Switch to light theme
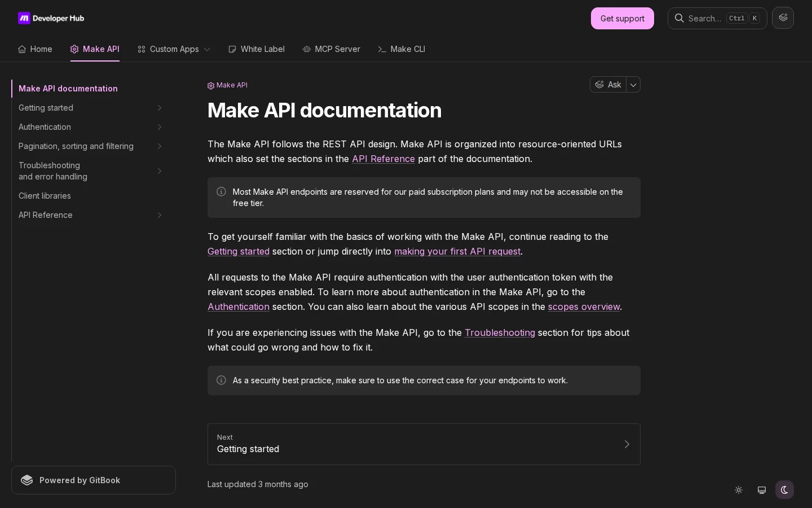This screenshot has height=508, width=812. tap(739, 490)
